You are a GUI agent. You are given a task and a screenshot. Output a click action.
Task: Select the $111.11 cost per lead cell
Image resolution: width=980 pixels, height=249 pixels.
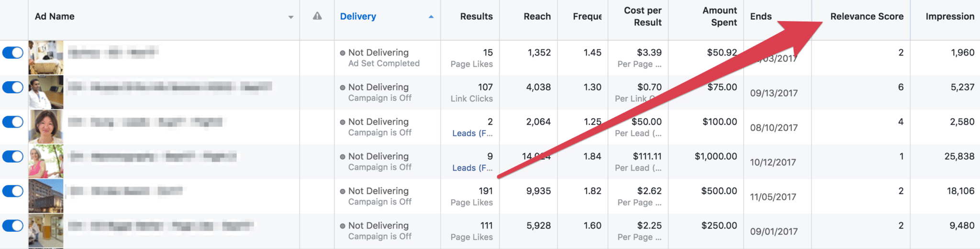[x=647, y=156]
